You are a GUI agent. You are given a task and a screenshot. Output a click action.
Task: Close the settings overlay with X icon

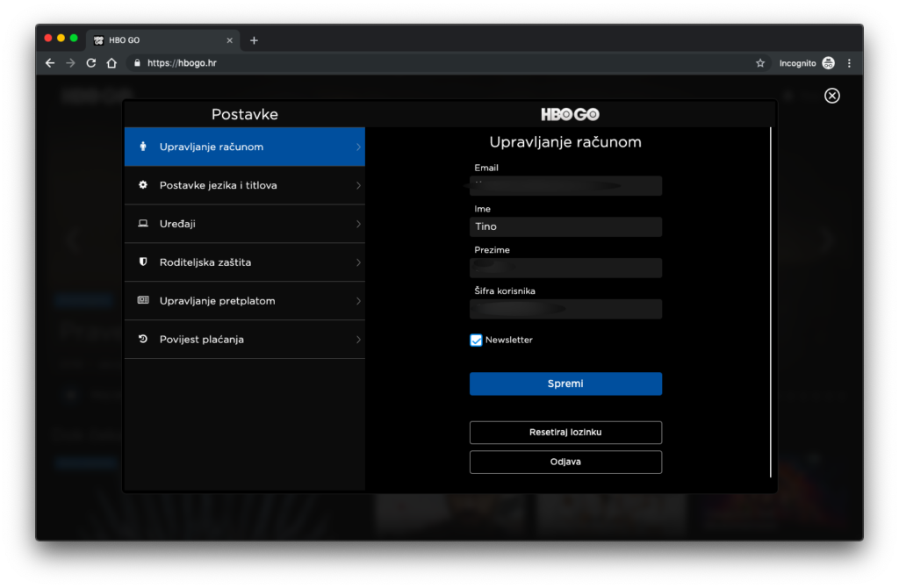tap(831, 96)
